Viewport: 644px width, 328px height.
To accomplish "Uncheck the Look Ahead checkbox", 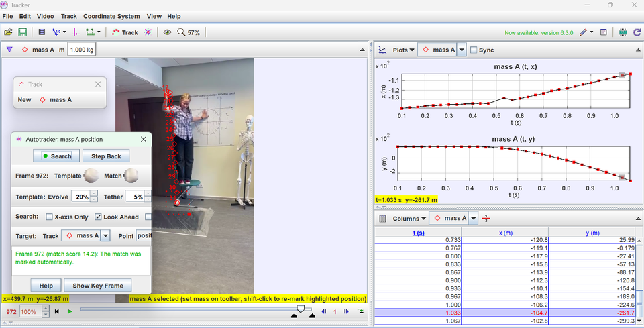I will (98, 217).
